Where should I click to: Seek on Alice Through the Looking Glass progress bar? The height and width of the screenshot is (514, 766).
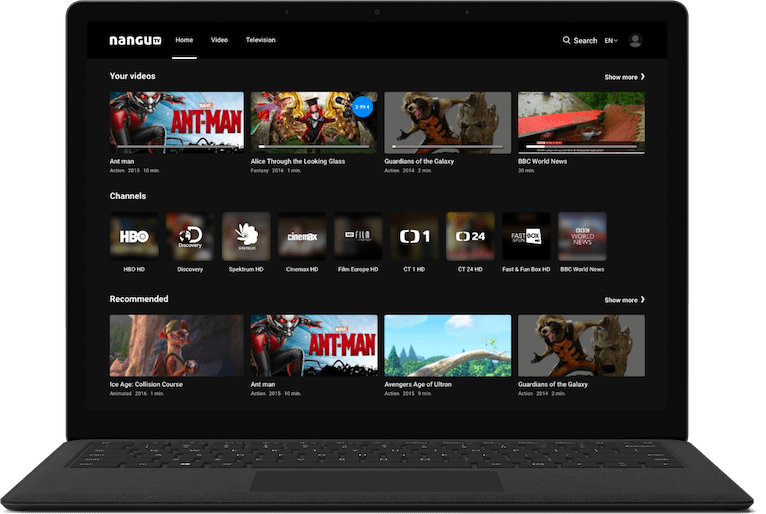[314, 146]
